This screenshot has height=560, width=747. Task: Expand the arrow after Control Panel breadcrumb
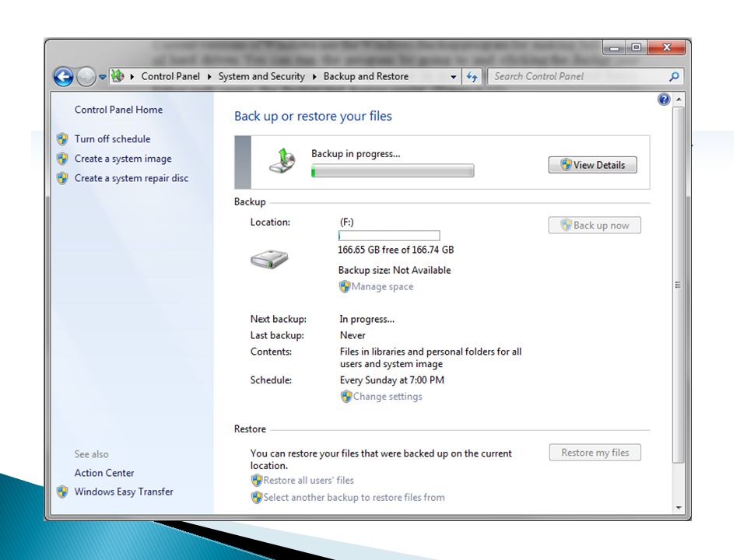(x=209, y=77)
